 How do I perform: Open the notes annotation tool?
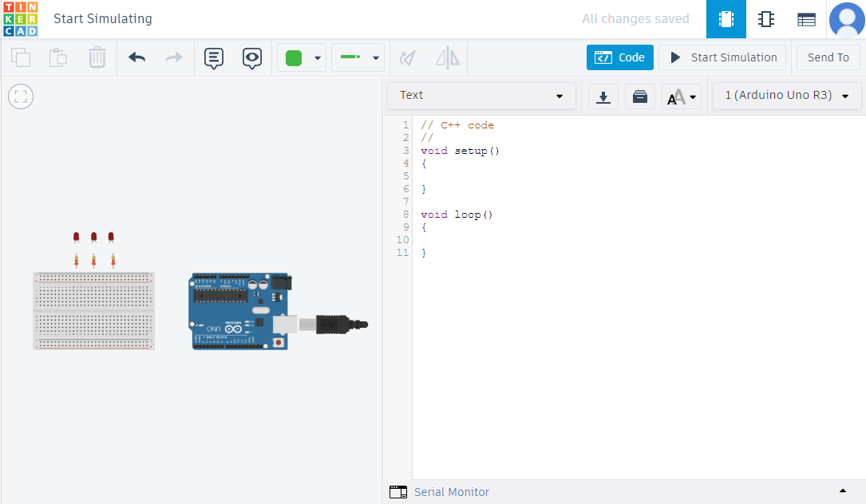(213, 57)
